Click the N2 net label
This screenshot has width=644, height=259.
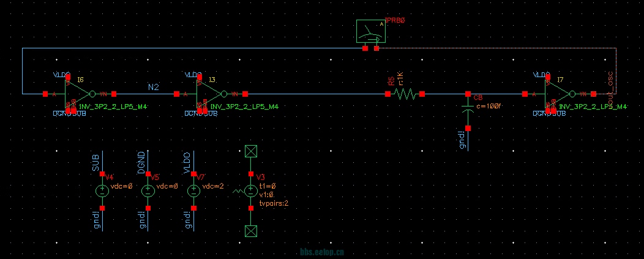154,87
